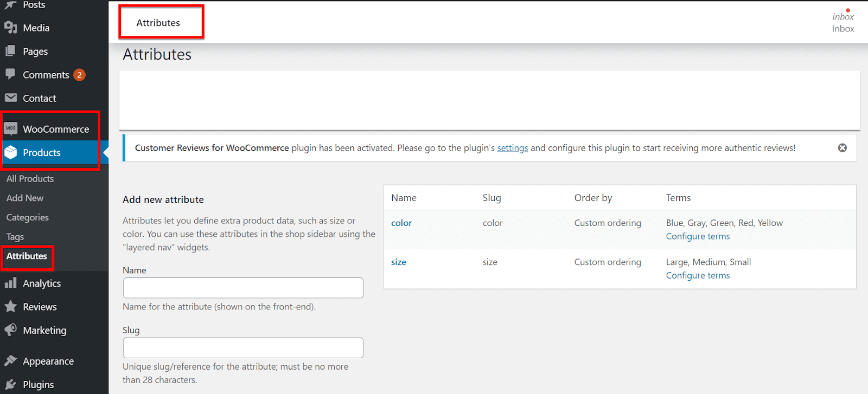Open Add New product submenu
Image resolution: width=868 pixels, height=394 pixels.
tap(25, 198)
